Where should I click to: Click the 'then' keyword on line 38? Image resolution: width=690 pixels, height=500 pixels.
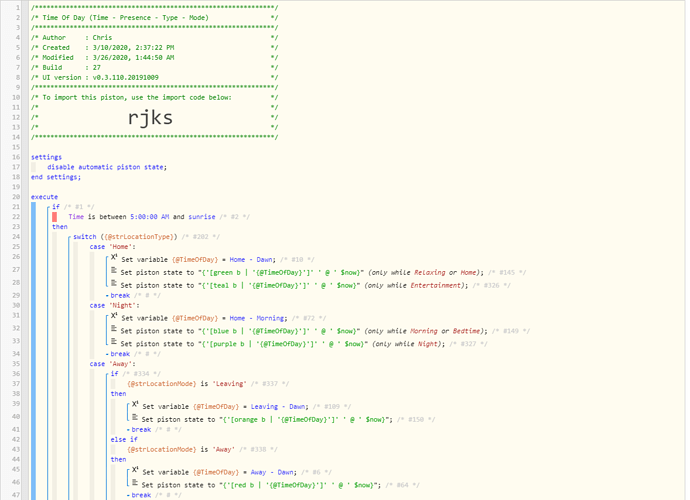[118, 393]
